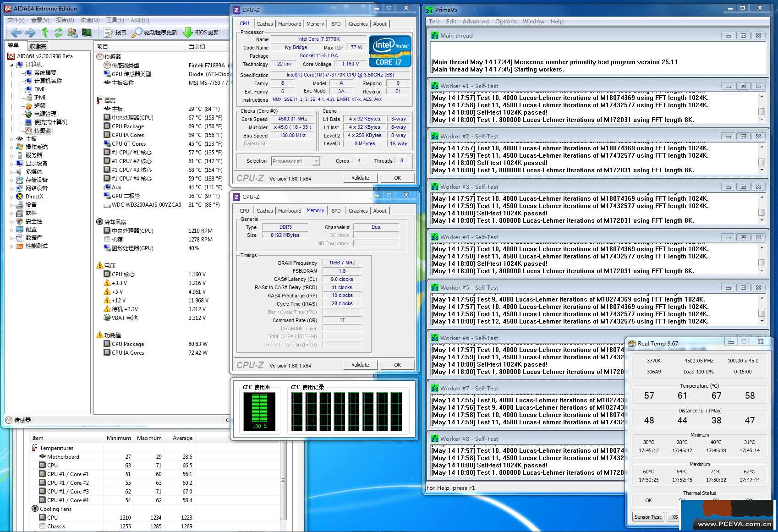778x532 pixels.
Task: Select the 超频 overclock tree item
Action: coord(40,106)
